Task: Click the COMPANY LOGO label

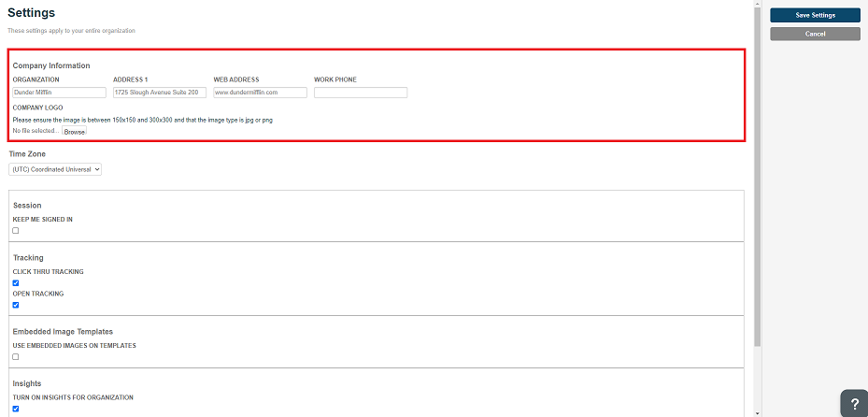Action: pos(37,108)
